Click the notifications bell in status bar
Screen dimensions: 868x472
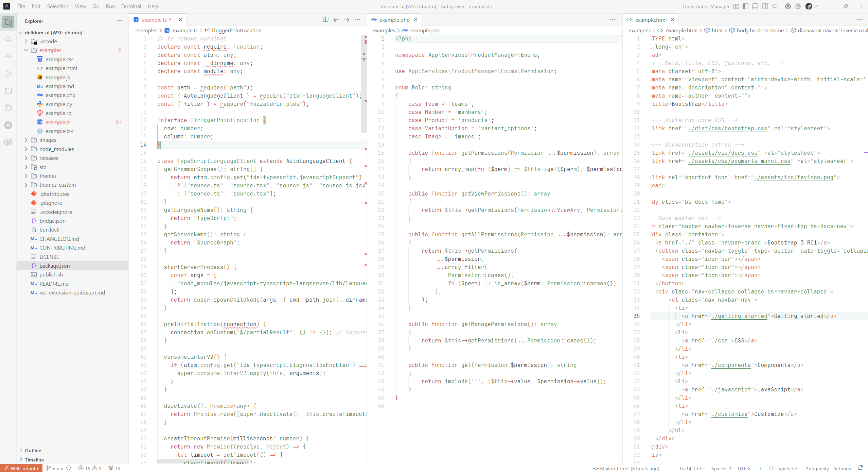860,468
